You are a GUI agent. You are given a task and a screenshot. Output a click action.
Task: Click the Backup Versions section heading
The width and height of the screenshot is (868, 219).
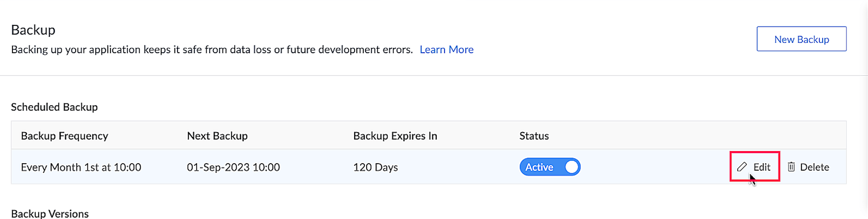click(50, 214)
